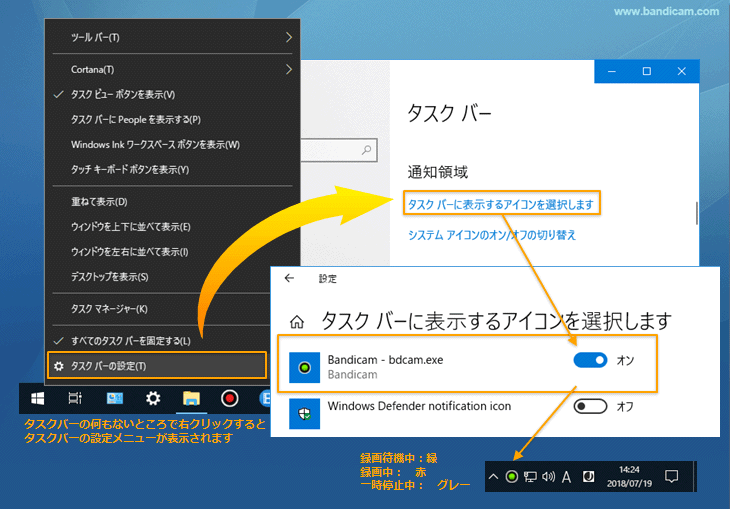
Task: Select 重ねて表示(D)
Action: (x=172, y=202)
